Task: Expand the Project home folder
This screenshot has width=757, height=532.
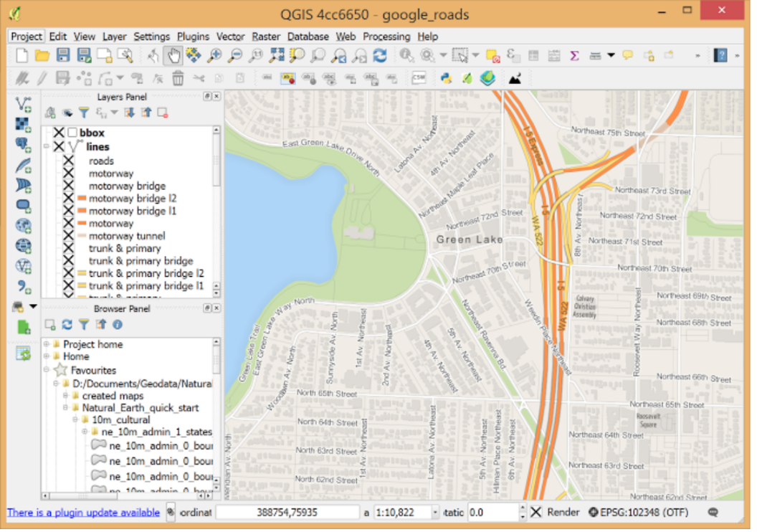Action: click(x=47, y=344)
